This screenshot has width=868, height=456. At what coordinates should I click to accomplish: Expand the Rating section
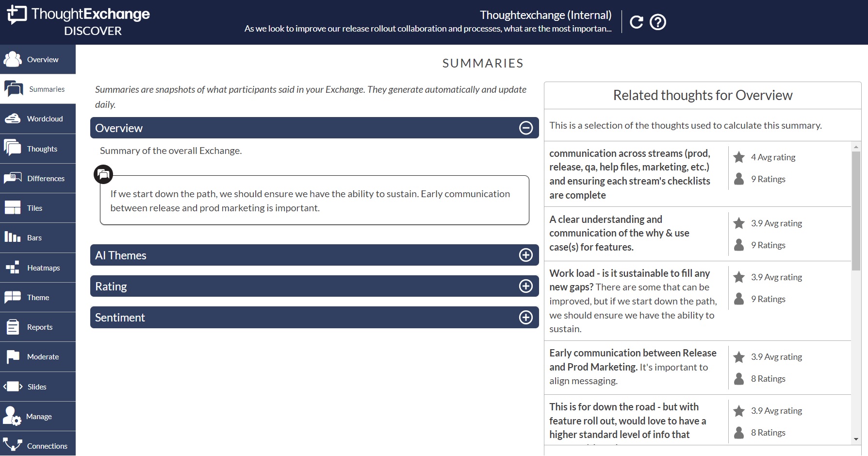[314, 286]
